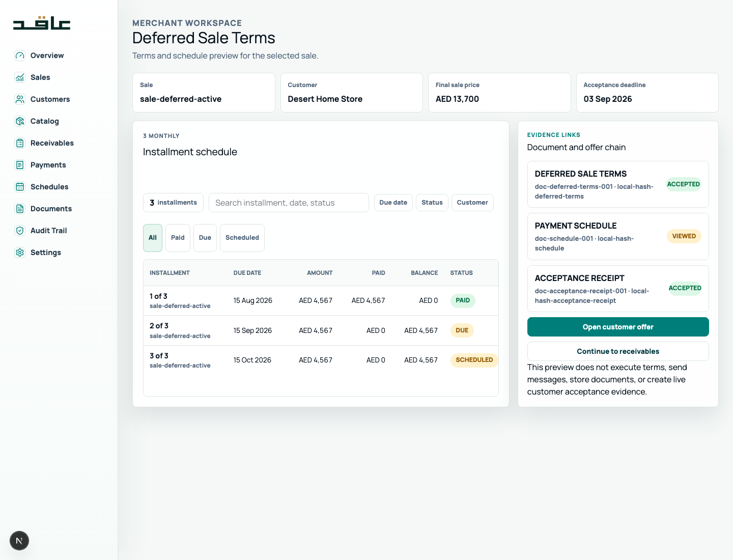The image size is (733, 560).
Task: Open the Overview page
Action: click(59, 55)
